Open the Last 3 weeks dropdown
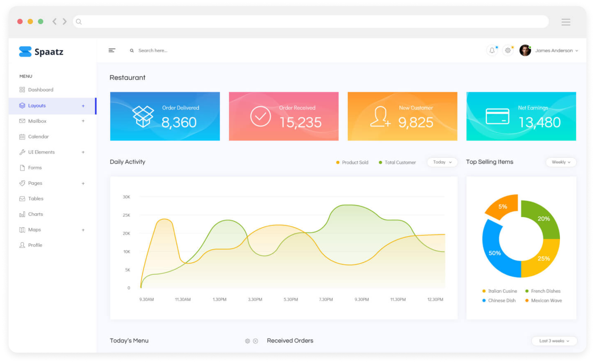This screenshot has width=595, height=364. click(554, 341)
